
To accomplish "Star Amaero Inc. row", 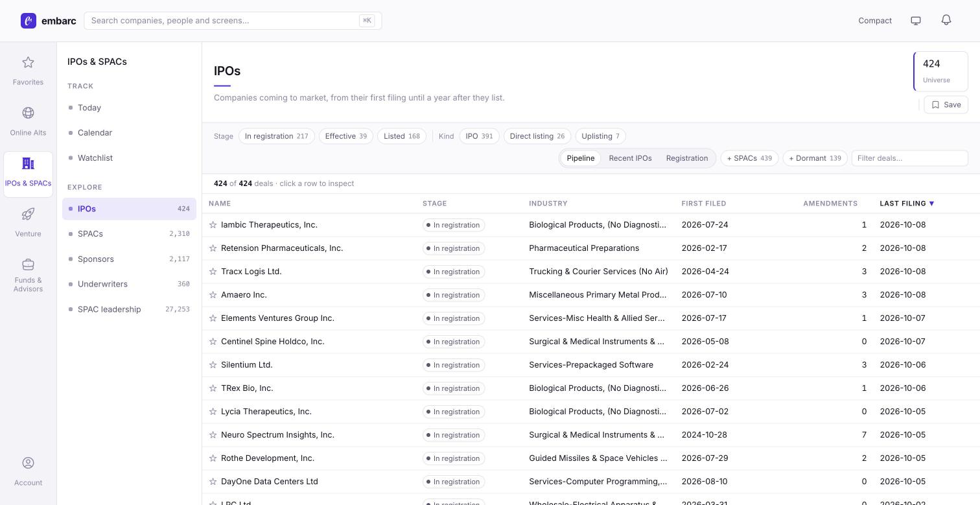I will click(213, 295).
